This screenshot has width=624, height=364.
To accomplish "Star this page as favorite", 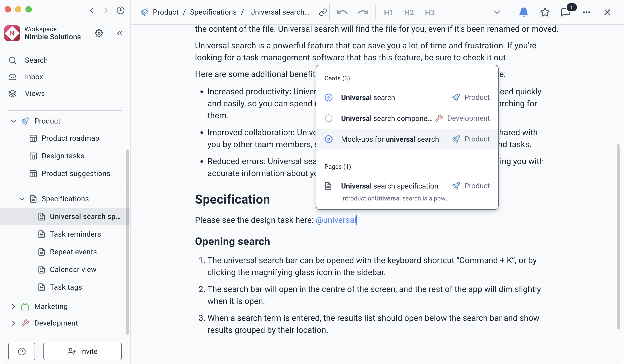I will click(x=545, y=12).
